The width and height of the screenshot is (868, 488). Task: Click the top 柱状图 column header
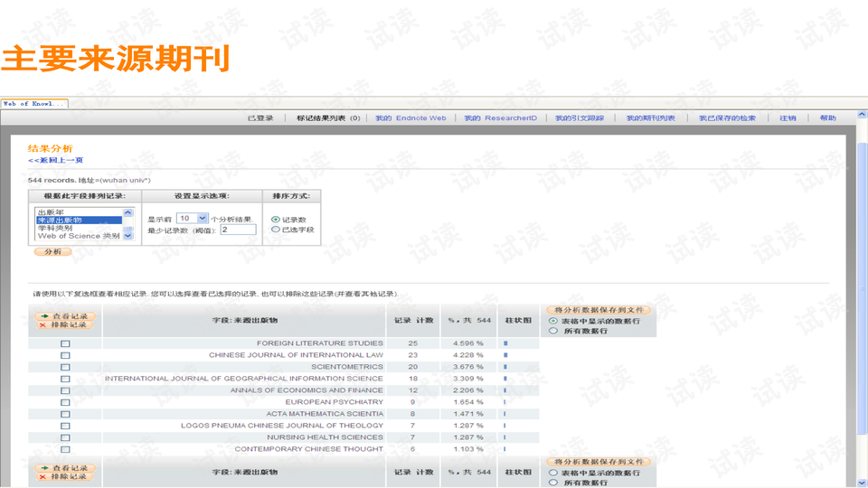(518, 320)
